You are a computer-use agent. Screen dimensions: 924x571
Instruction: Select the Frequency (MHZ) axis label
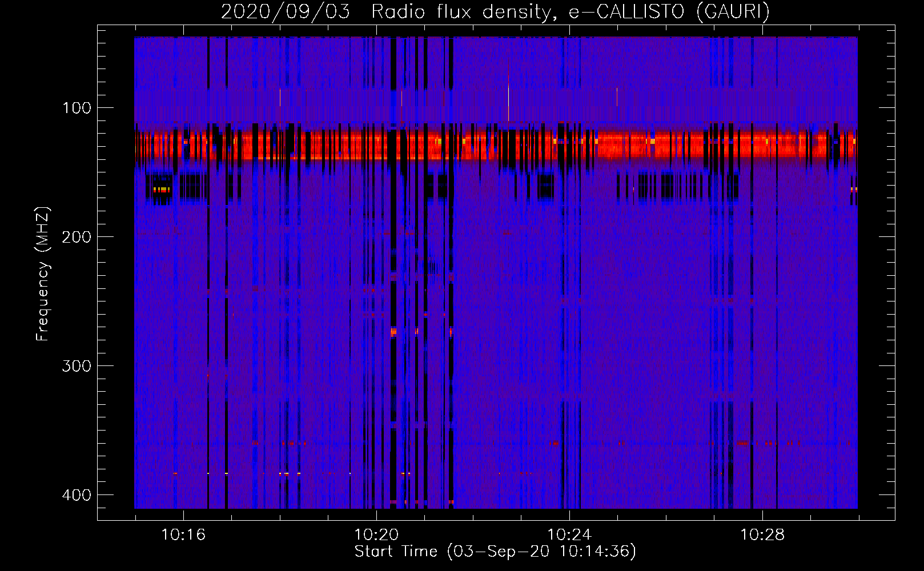43,274
